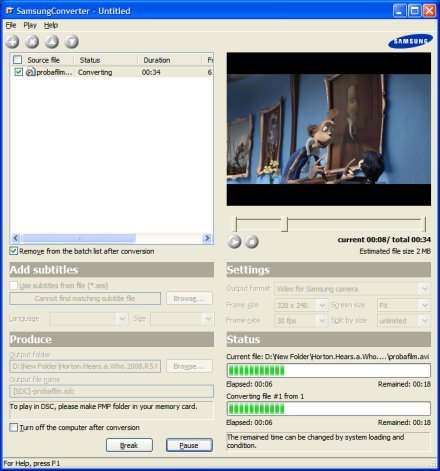The width and height of the screenshot is (440, 471).
Task: Click the Converting status cell
Action: click(x=95, y=72)
